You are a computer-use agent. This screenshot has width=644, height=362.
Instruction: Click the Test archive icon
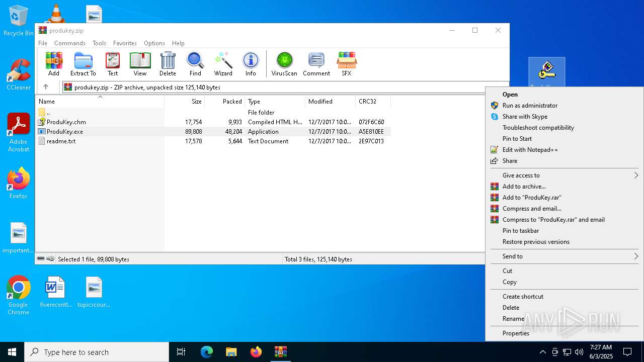[113, 64]
